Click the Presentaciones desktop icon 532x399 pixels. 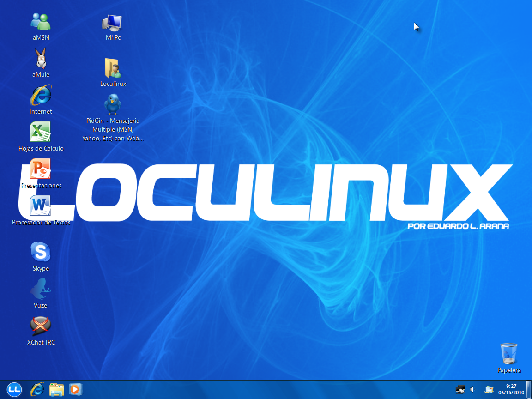pyautogui.click(x=41, y=169)
